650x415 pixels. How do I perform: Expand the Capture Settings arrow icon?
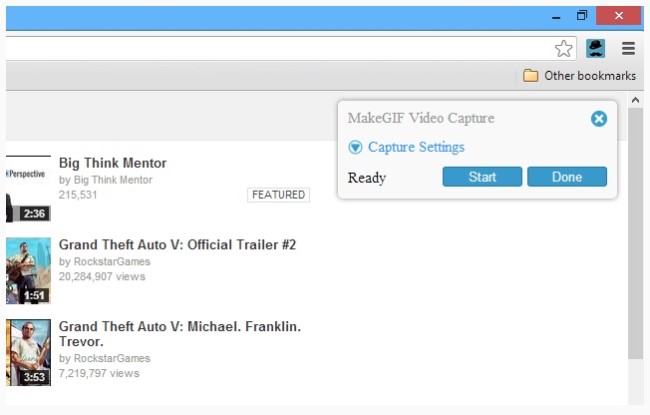pos(355,147)
